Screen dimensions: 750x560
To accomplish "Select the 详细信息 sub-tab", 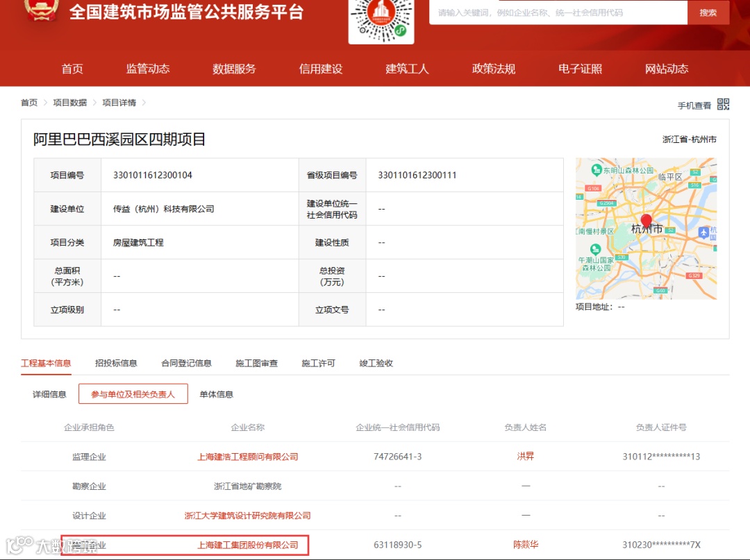I will click(49, 394).
